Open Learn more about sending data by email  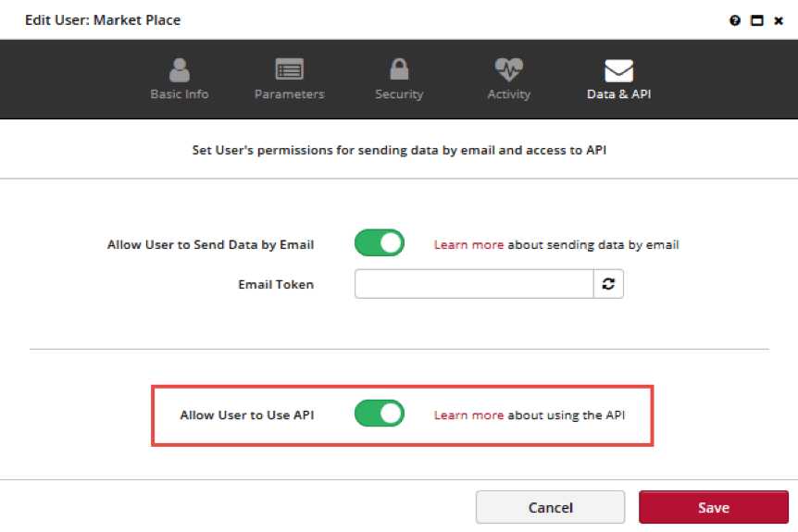(x=468, y=244)
